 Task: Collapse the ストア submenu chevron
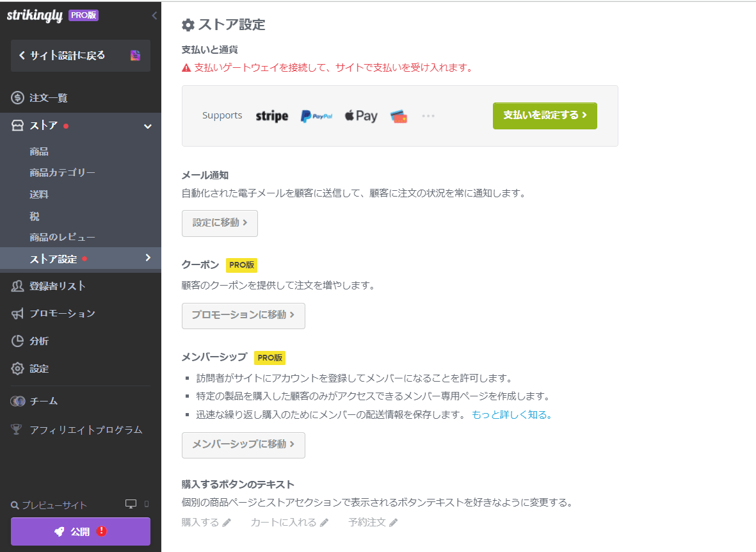coord(148,126)
